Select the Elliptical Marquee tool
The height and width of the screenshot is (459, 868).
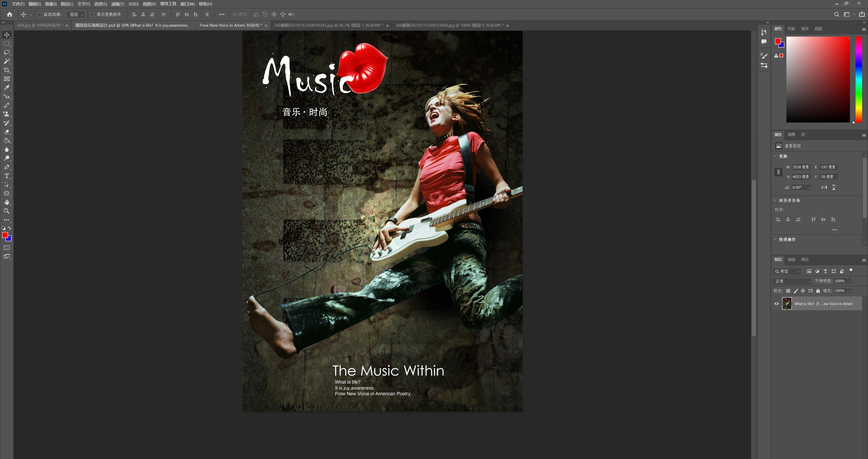[7, 43]
